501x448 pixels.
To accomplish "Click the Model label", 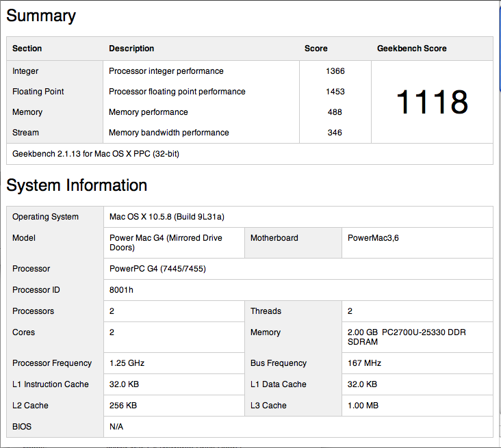I will [24, 238].
